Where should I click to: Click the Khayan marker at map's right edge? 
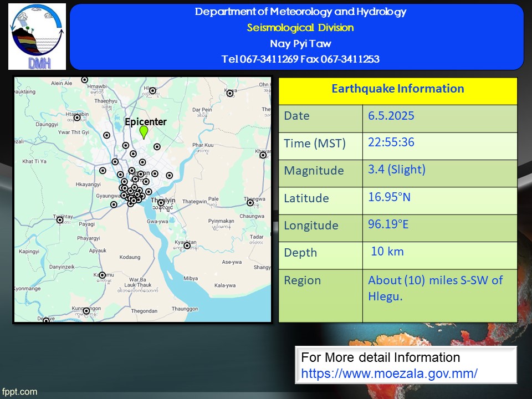263,155
